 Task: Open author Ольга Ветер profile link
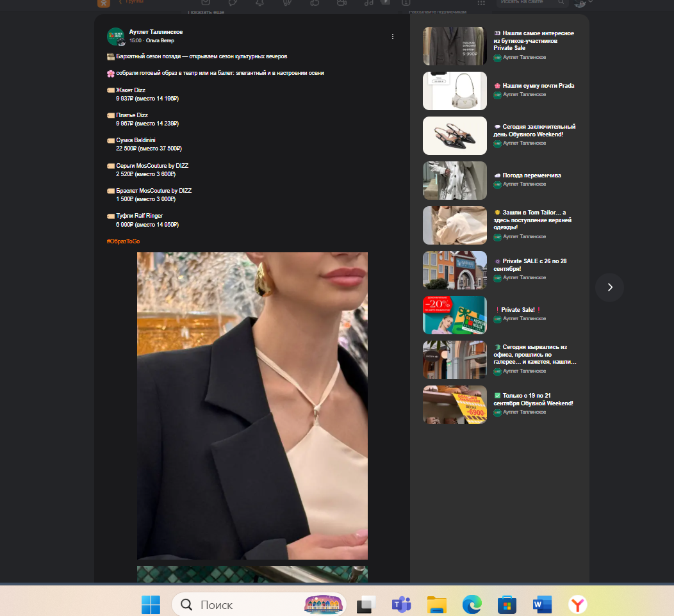[x=160, y=41]
